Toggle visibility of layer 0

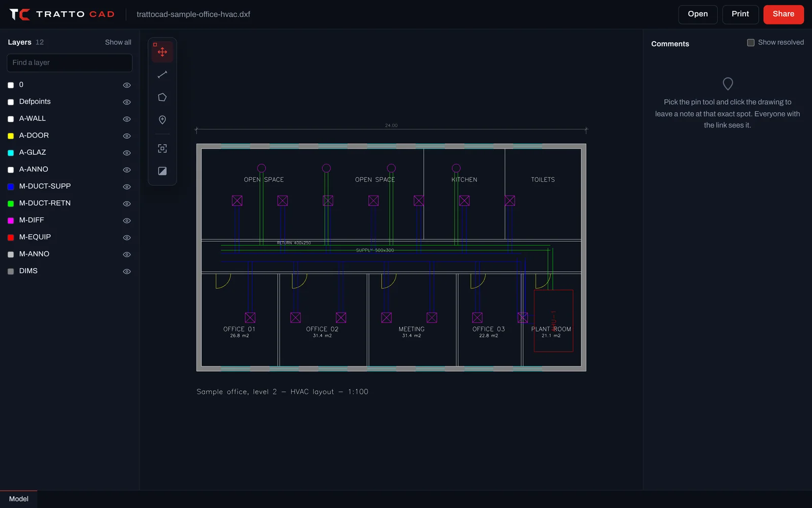click(127, 85)
